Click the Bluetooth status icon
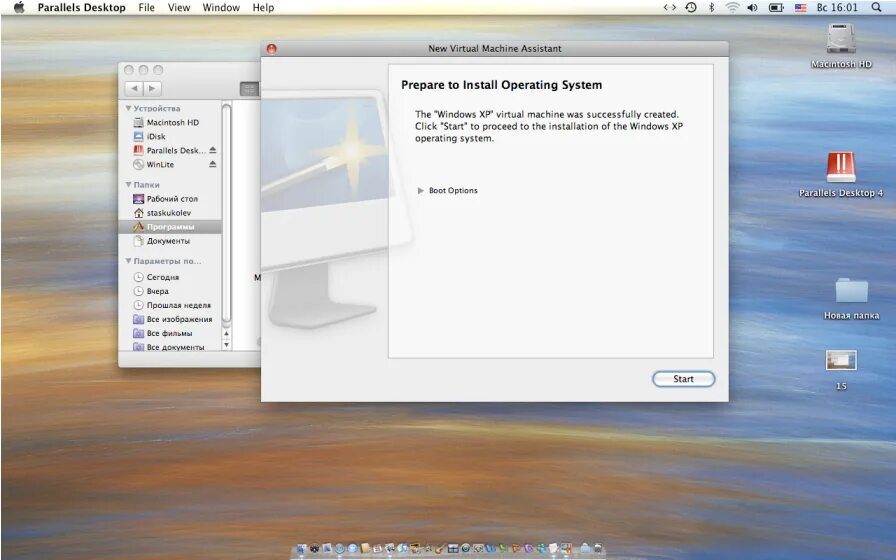This screenshot has height=560, width=896. (711, 7)
